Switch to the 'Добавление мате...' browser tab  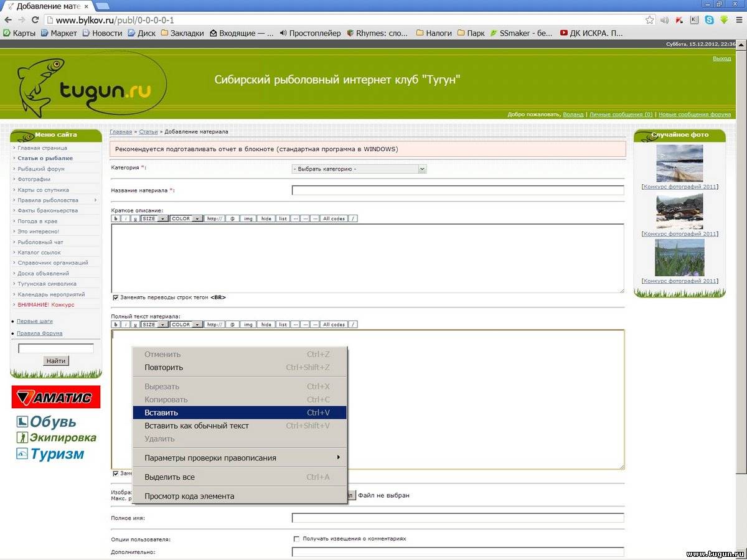click(x=47, y=6)
